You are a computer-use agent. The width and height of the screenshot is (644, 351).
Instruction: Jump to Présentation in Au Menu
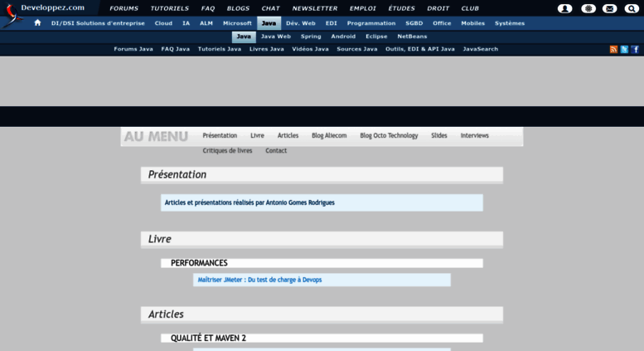(x=220, y=135)
